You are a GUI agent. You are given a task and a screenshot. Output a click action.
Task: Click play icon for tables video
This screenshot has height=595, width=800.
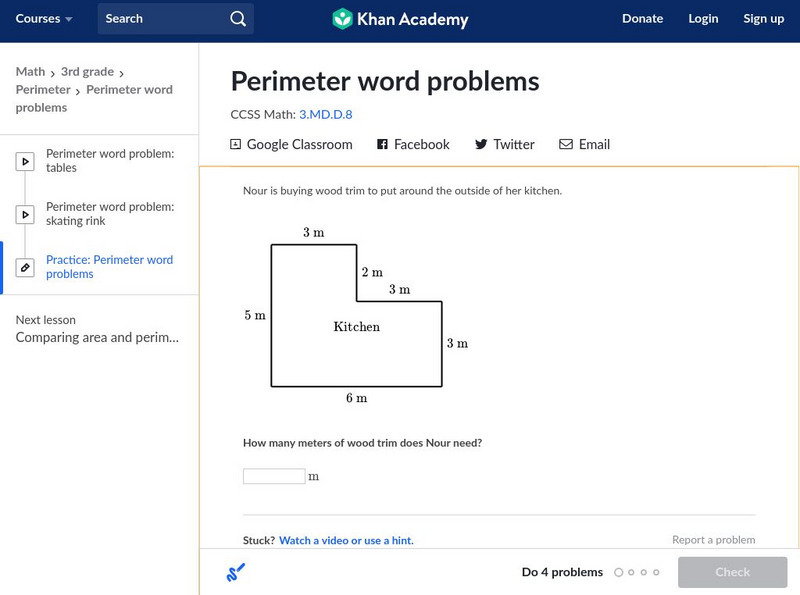[26, 161]
